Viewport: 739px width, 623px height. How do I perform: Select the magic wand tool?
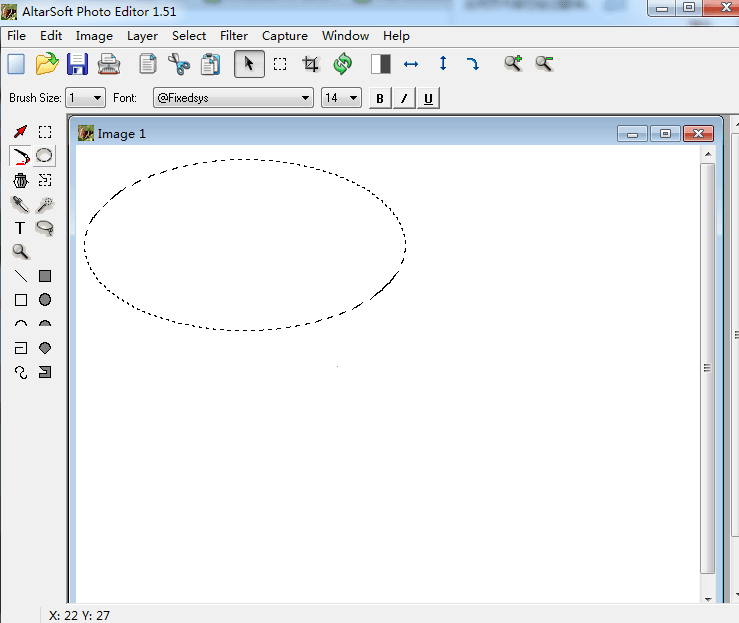click(45, 204)
